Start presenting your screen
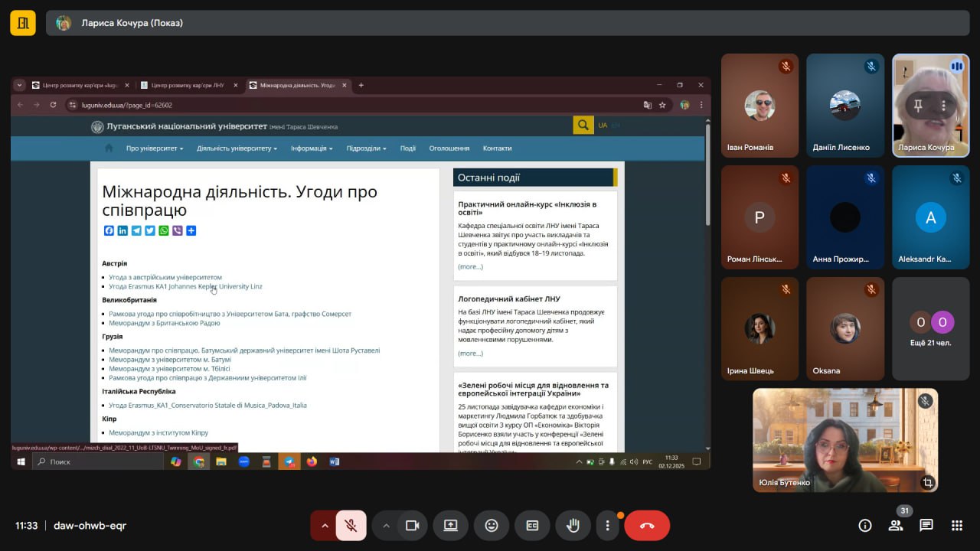The width and height of the screenshot is (980, 551). pyautogui.click(x=450, y=526)
